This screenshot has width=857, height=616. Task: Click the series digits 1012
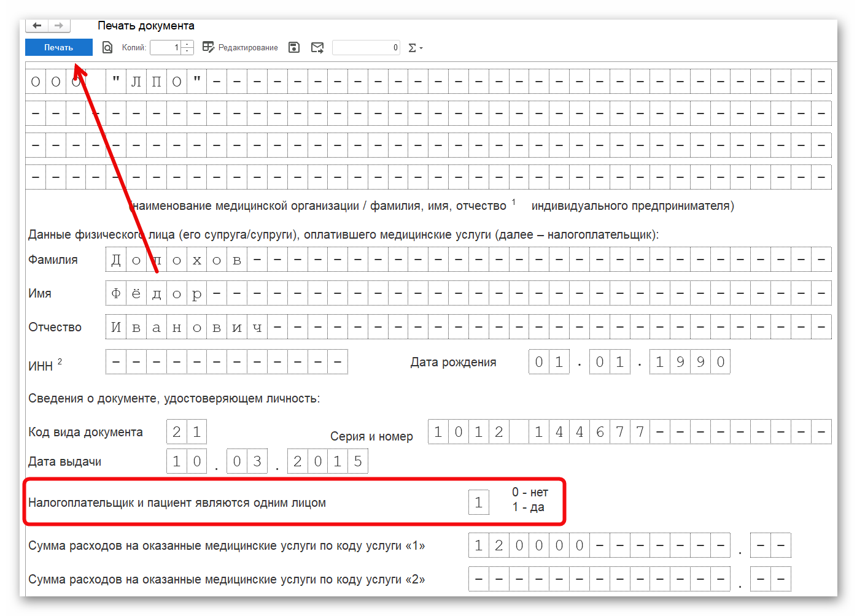point(468,432)
